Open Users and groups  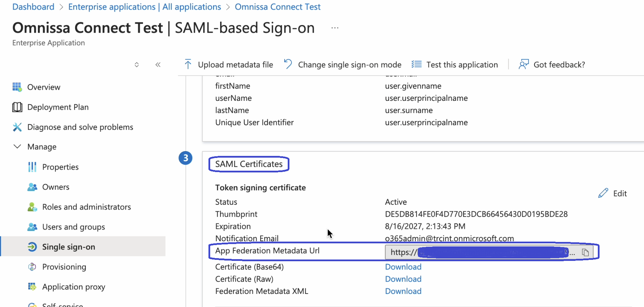(x=73, y=227)
